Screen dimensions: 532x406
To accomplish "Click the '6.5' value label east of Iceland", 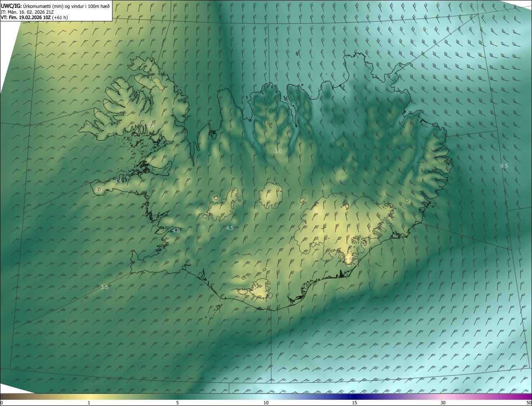I will tap(504, 166).
